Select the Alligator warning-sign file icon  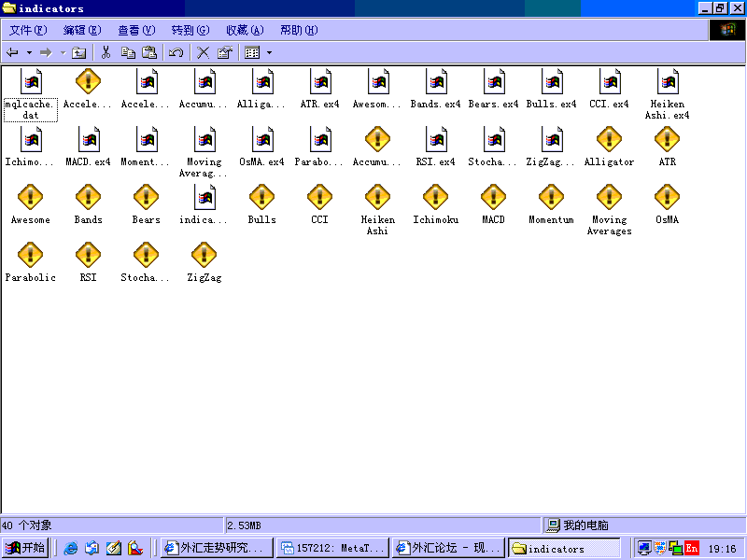click(x=610, y=139)
